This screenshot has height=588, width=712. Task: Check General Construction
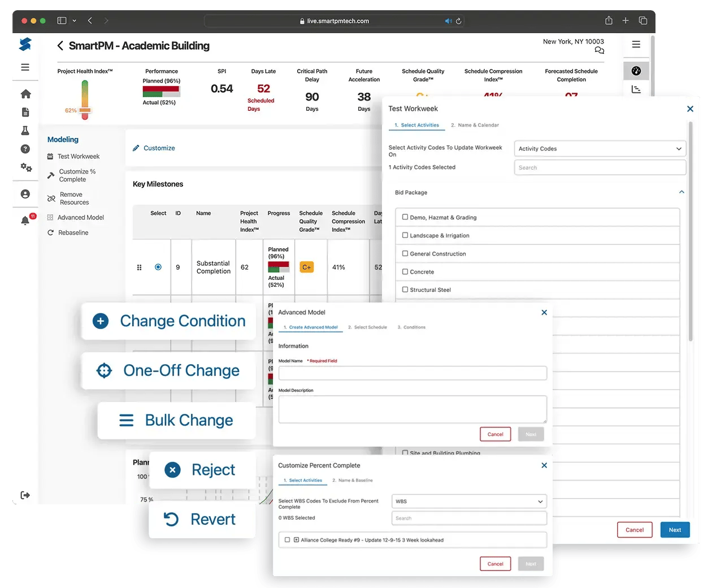point(405,253)
